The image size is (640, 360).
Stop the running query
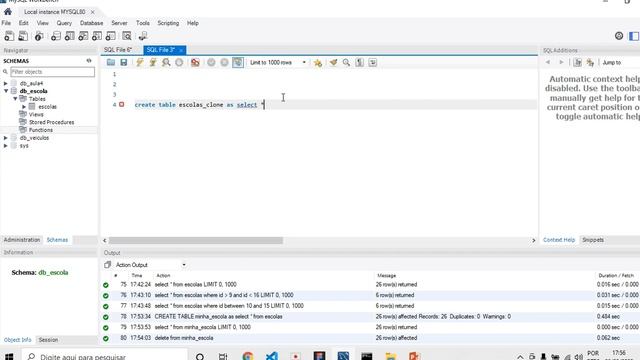[x=179, y=62]
